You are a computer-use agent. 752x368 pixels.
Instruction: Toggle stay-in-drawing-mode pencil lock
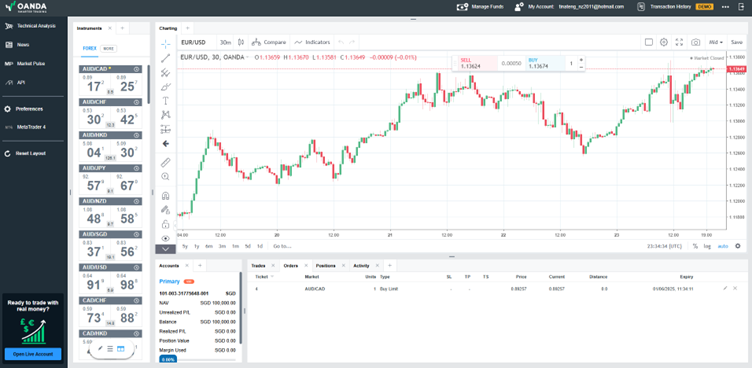[165, 210]
